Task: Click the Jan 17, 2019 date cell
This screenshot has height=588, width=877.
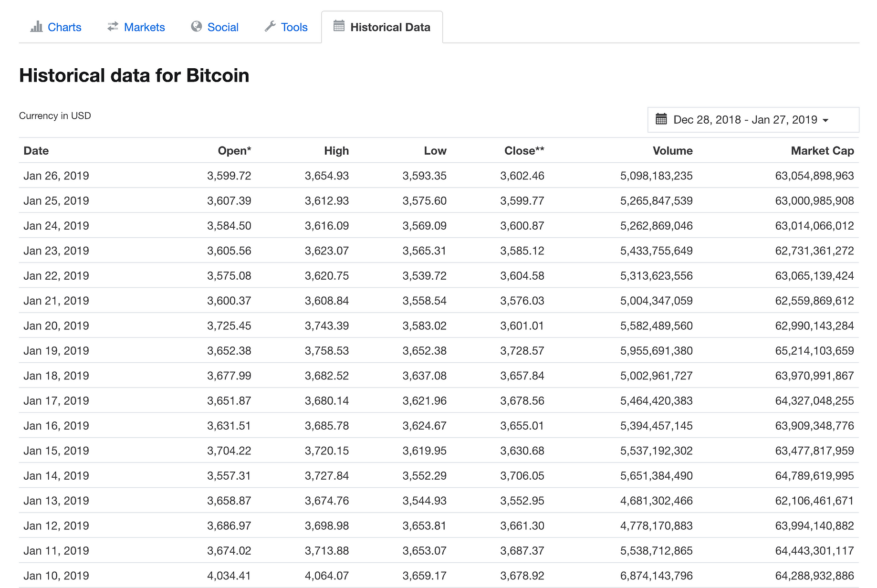Action: click(56, 401)
